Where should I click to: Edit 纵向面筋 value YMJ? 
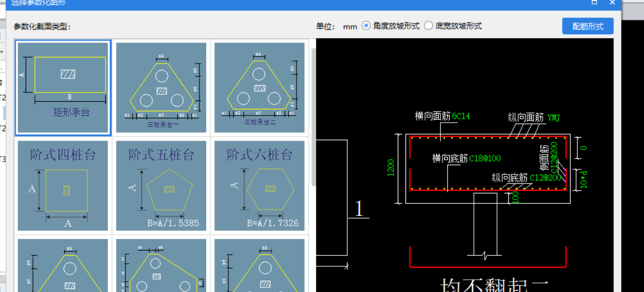[x=554, y=118]
